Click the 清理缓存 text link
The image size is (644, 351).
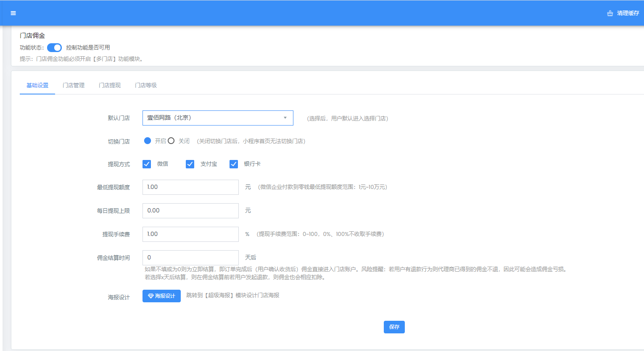(628, 13)
